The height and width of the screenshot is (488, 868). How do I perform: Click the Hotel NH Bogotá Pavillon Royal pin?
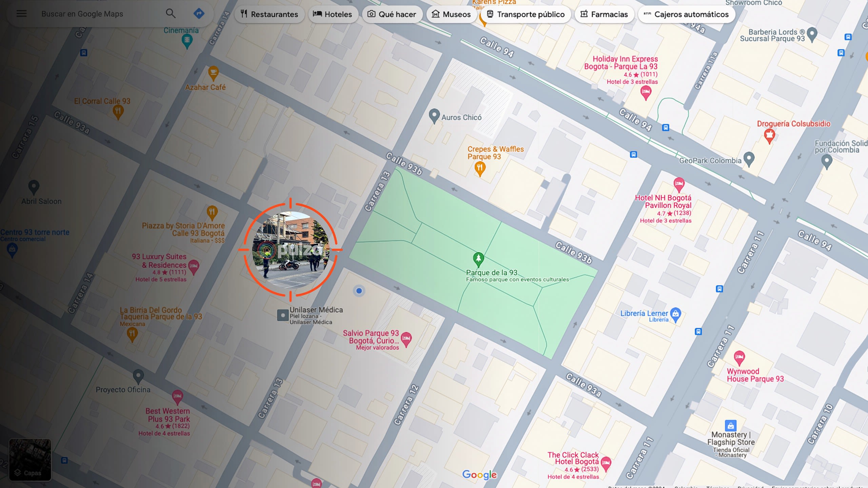[679, 185]
